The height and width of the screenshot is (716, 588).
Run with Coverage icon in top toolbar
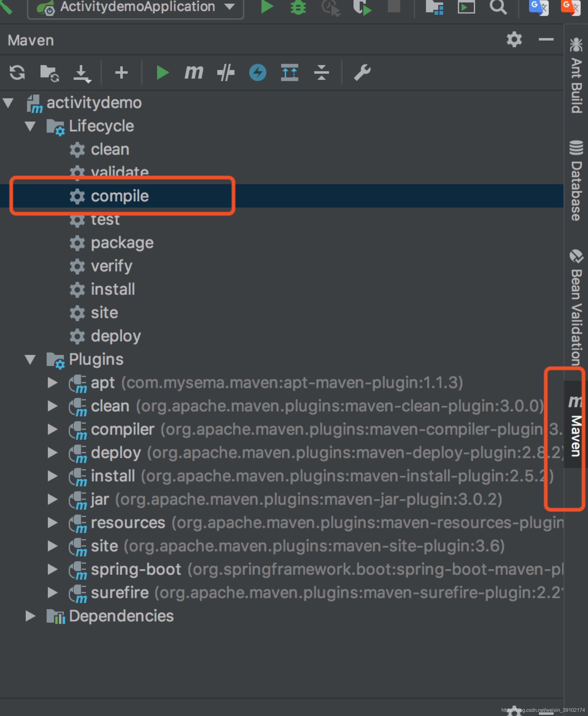pyautogui.click(x=362, y=7)
